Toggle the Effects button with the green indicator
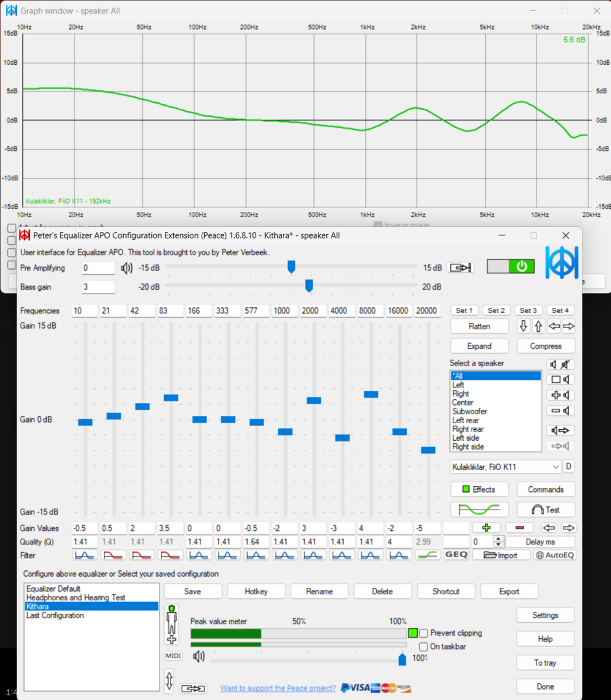This screenshot has width=611, height=700. click(479, 489)
